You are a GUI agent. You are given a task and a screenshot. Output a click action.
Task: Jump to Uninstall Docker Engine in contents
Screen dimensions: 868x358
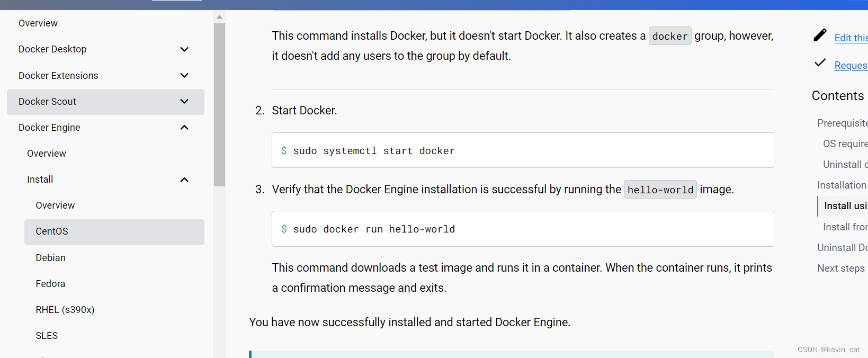[843, 247]
